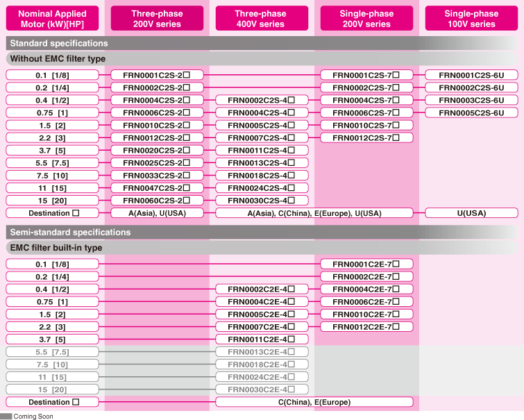Click model FRN0004C2E-4
This screenshot has width=524, height=420.
tap(262, 301)
